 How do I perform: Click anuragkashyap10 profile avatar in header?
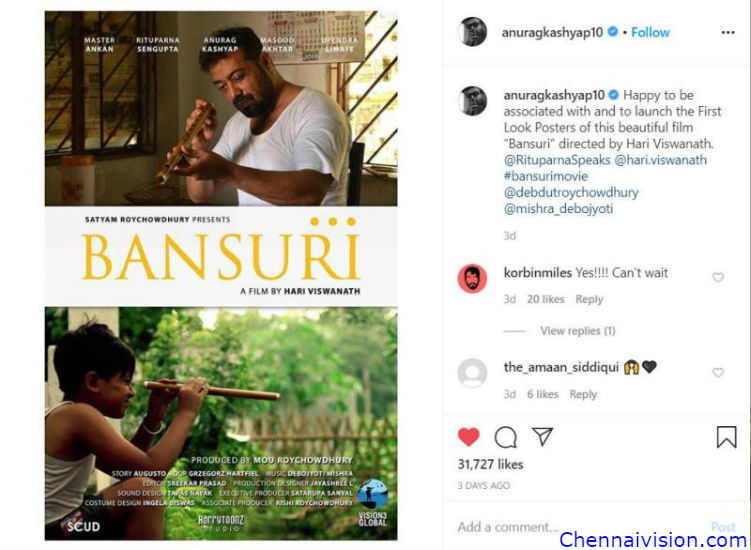coord(472,32)
